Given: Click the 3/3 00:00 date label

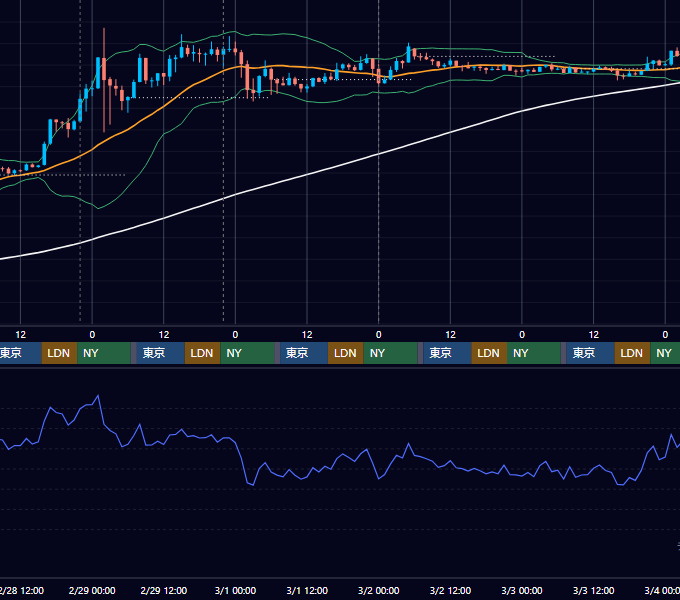Looking at the screenshot, I should 522,590.
